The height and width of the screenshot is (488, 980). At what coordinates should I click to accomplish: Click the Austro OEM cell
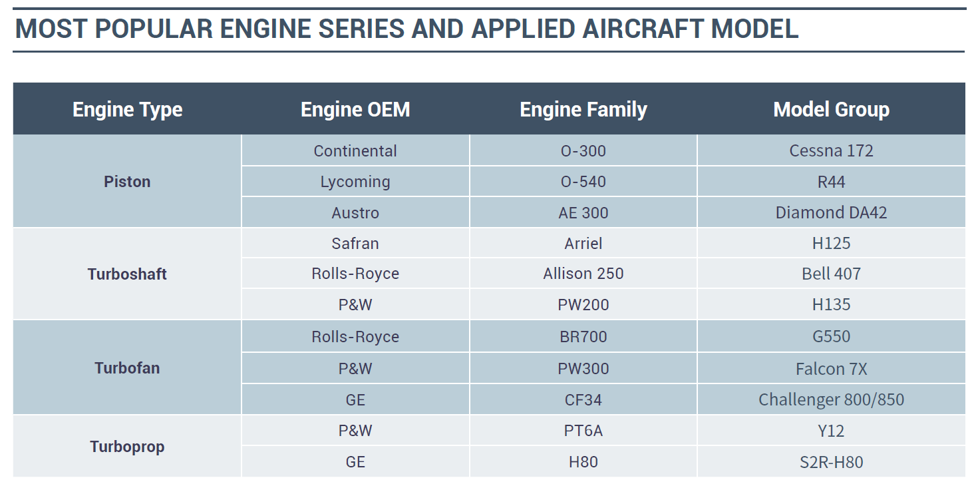[355, 213]
